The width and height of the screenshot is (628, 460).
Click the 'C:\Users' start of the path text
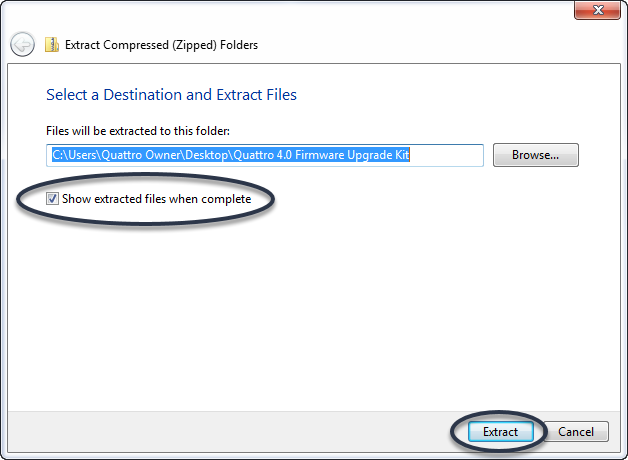75,155
